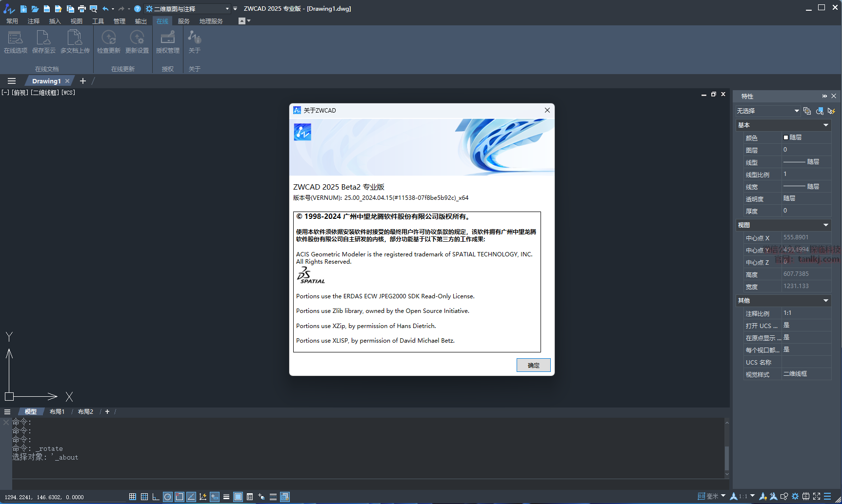The width and height of the screenshot is (842, 504).
Task: Open 授权管理 license manager
Action: click(x=168, y=42)
